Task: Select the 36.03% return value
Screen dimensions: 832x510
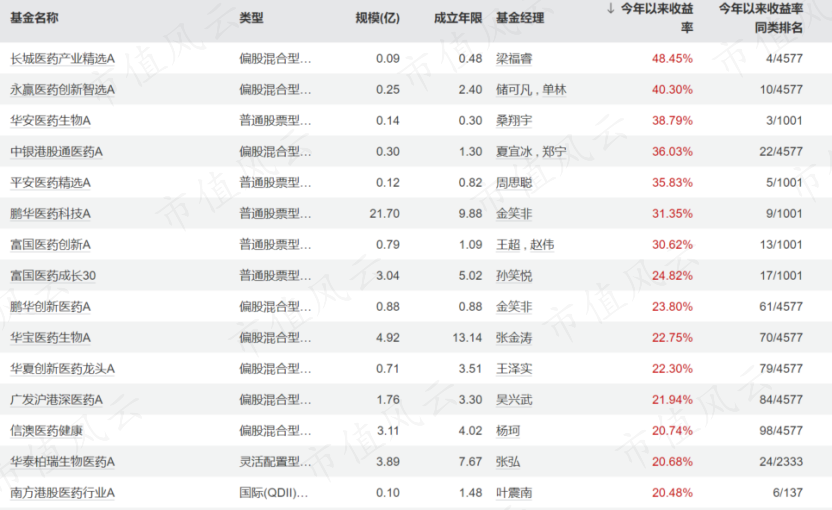Action: point(672,151)
